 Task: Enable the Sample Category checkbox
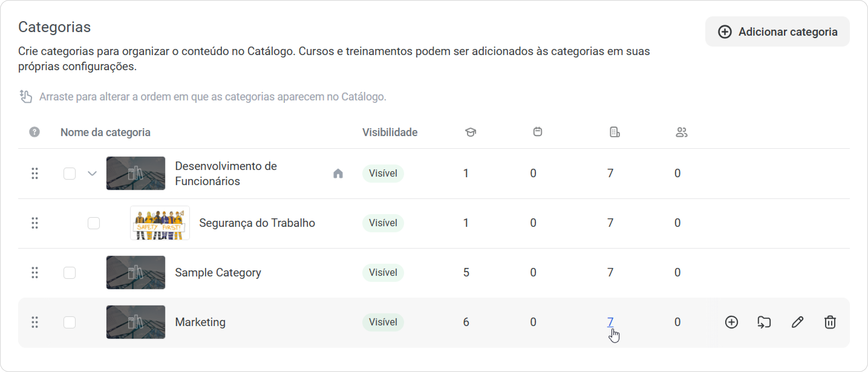pos(70,272)
